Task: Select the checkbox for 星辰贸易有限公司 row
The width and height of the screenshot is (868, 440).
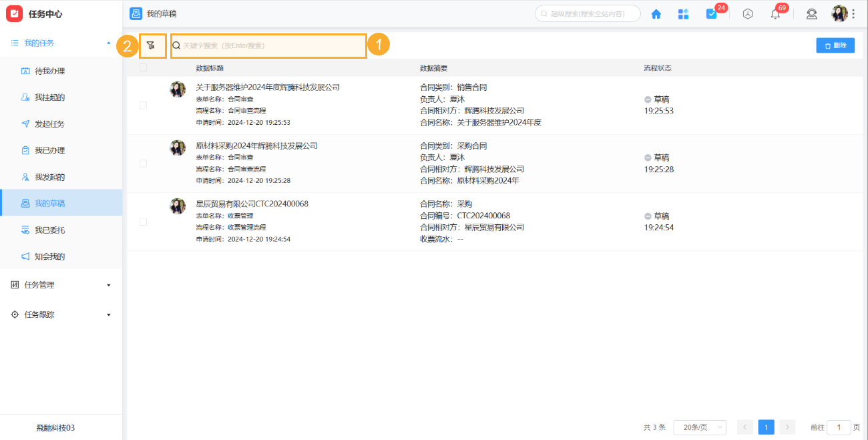Action: point(142,221)
